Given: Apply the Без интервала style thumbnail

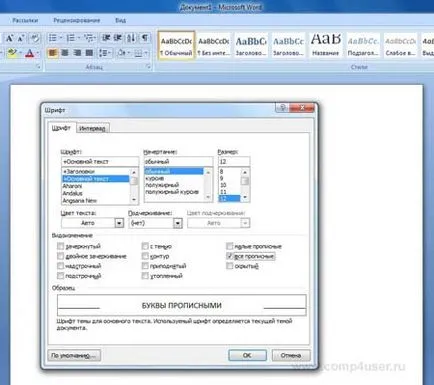Looking at the screenshot, I should click(x=214, y=45).
